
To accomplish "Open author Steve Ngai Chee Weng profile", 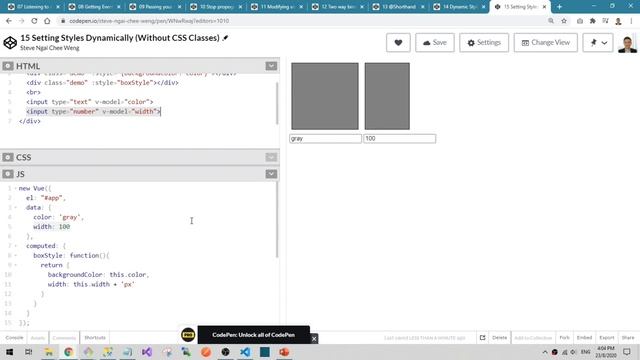I will click(x=50, y=48).
